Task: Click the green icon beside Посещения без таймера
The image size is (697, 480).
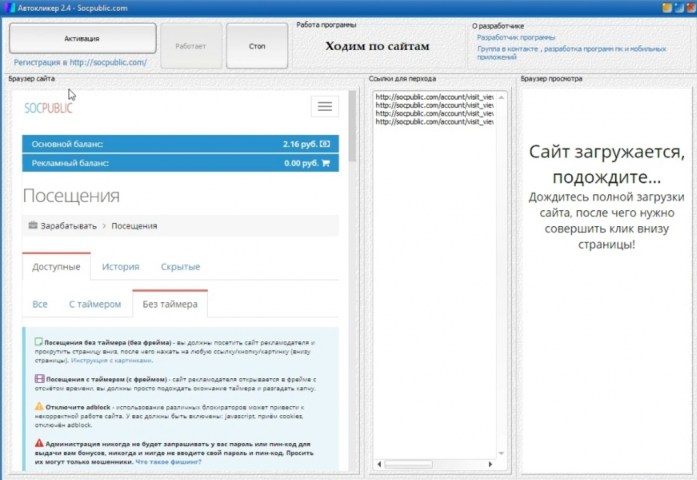Action: (x=39, y=342)
